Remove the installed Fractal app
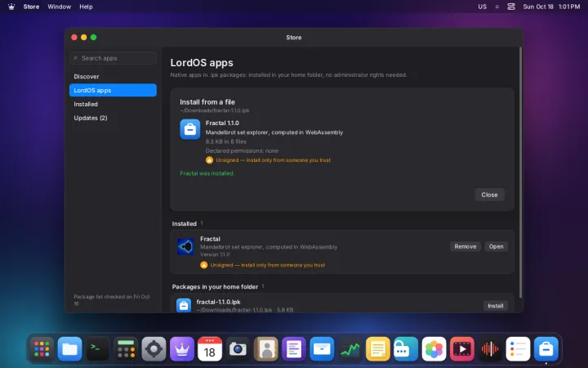The height and width of the screenshot is (368, 588). 465,247
